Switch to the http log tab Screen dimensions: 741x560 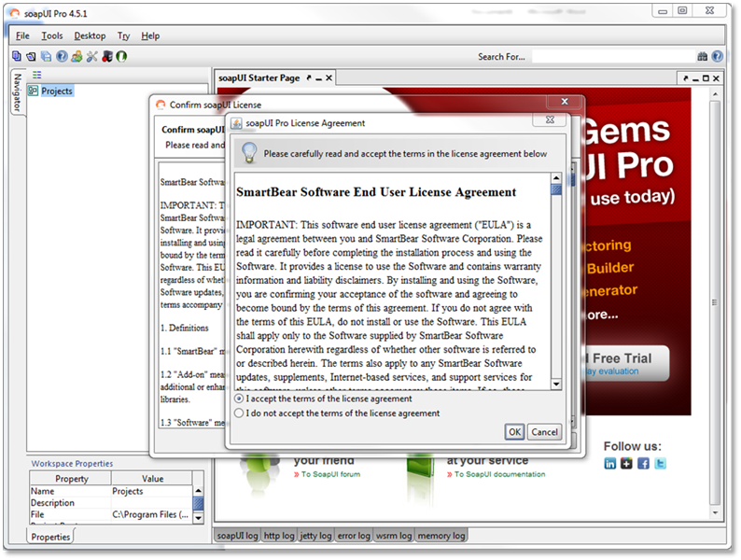[280, 536]
